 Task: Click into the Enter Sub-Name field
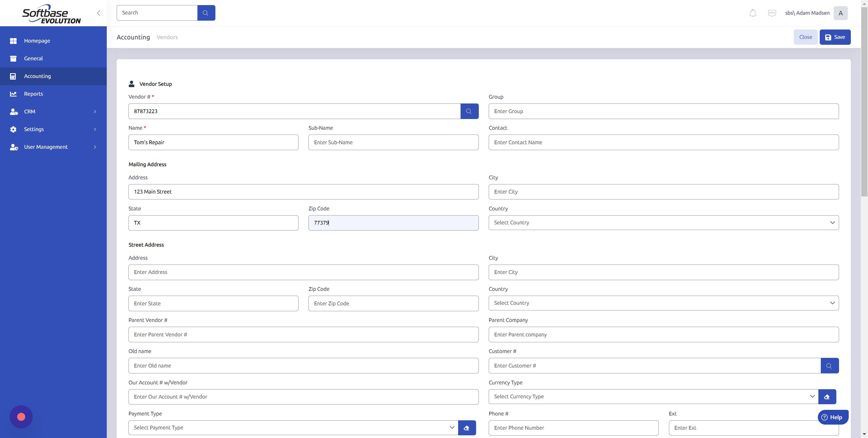[x=393, y=142]
